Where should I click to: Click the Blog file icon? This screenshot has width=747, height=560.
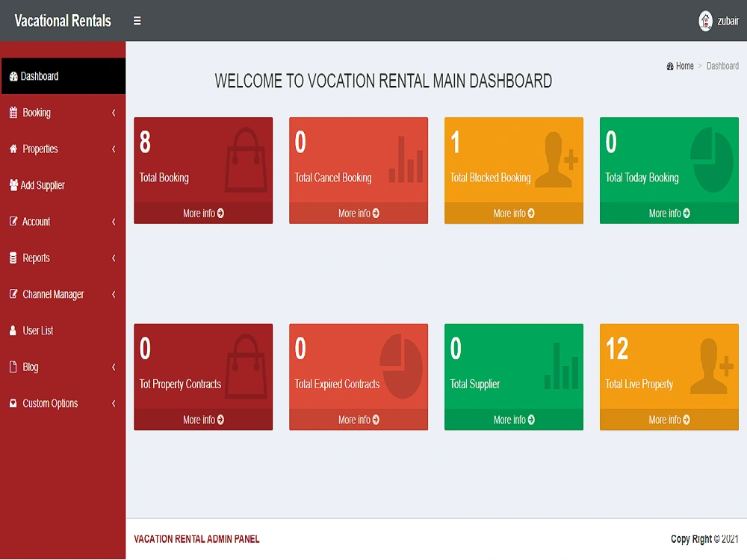click(13, 367)
